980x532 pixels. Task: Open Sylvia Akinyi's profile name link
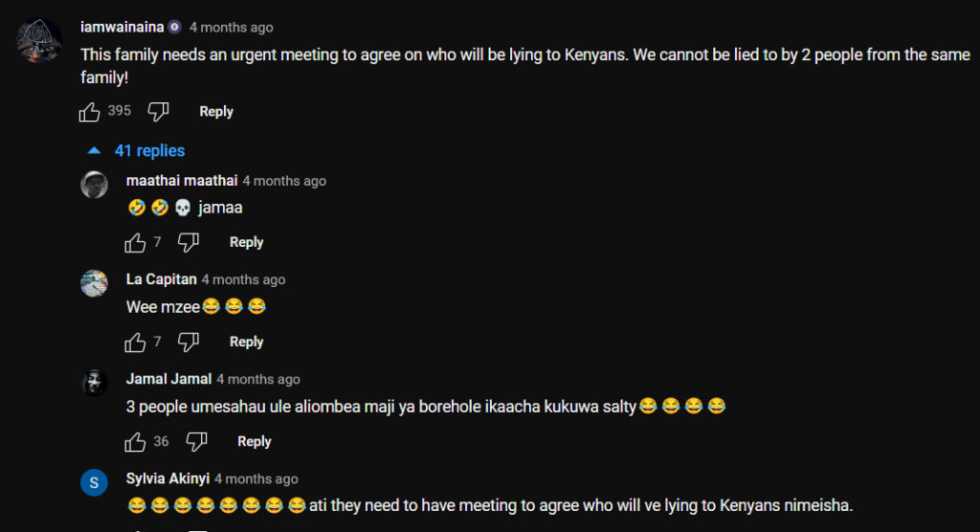point(167,478)
